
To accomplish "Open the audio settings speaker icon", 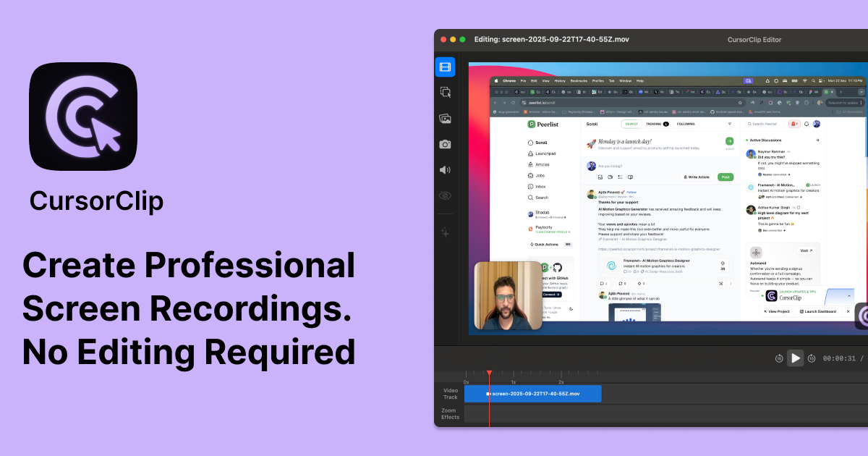I will pos(445,169).
